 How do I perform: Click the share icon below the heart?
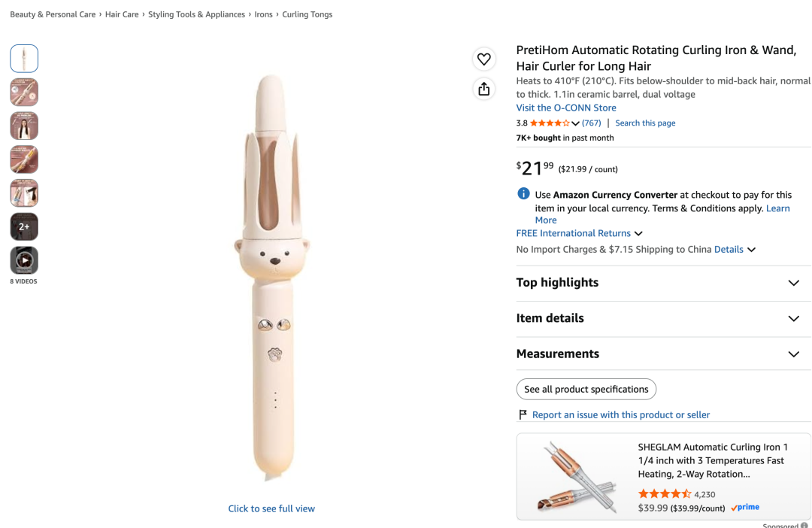coord(483,89)
